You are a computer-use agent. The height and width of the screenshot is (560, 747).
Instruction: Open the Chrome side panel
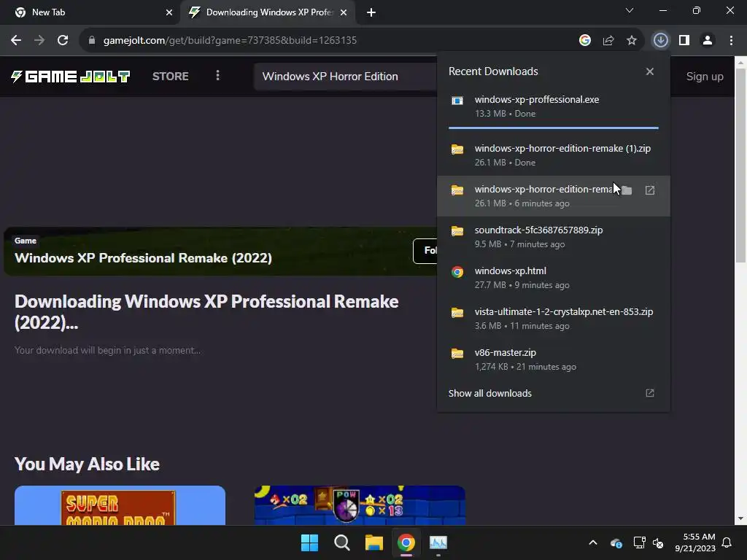coord(684,41)
